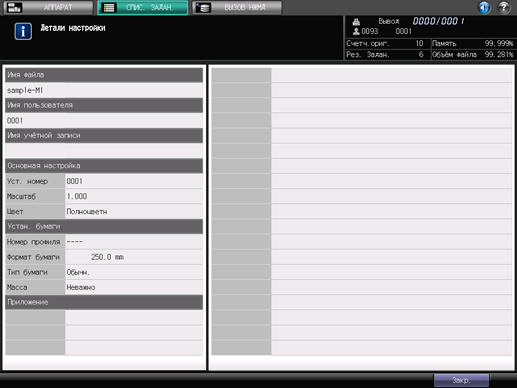Screen dimensions: 517x388
Task: Click the Счетч. ориг. counter value
Action: point(419,44)
